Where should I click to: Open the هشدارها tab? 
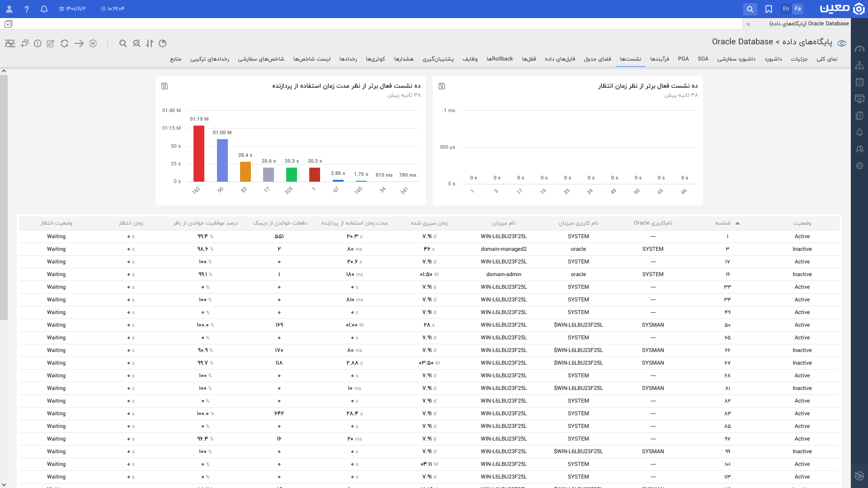coord(404,59)
